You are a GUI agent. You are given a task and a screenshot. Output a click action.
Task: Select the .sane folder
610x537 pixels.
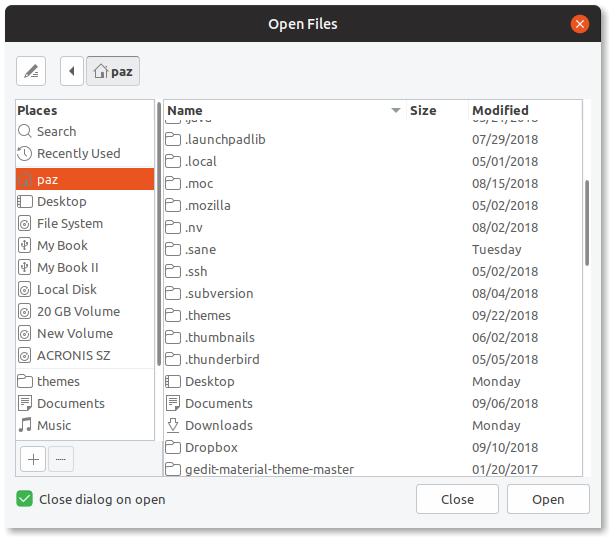pos(373,249)
